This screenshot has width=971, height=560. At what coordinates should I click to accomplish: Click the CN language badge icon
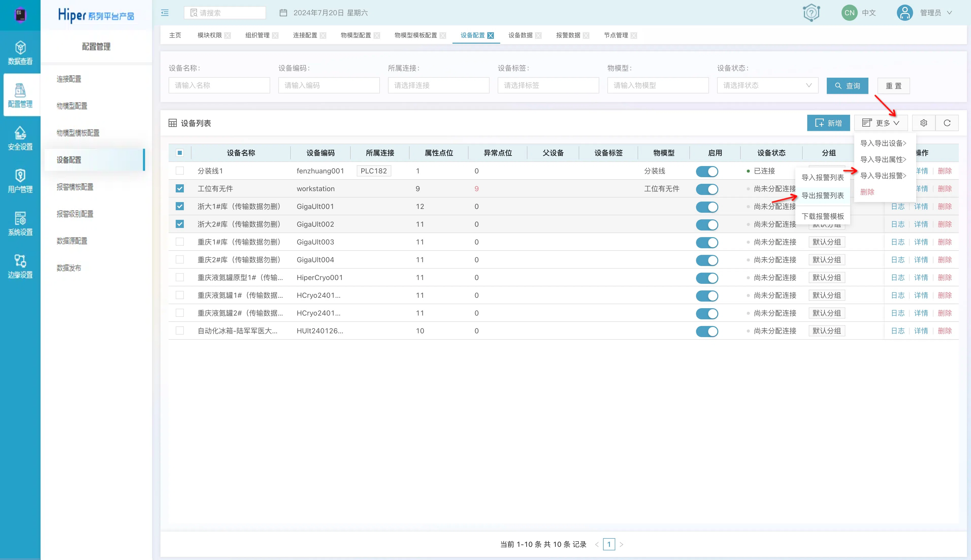pyautogui.click(x=849, y=13)
